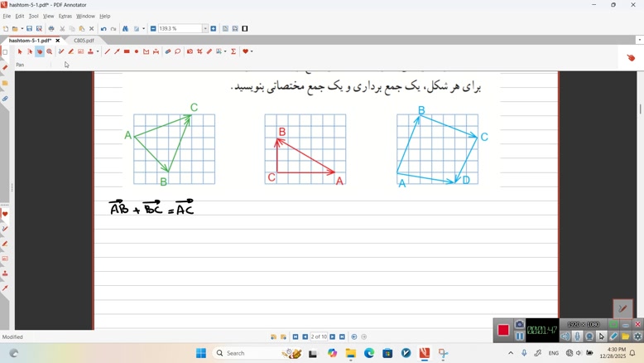Open the Extras menu
The width and height of the screenshot is (644, 363).
pyautogui.click(x=65, y=16)
